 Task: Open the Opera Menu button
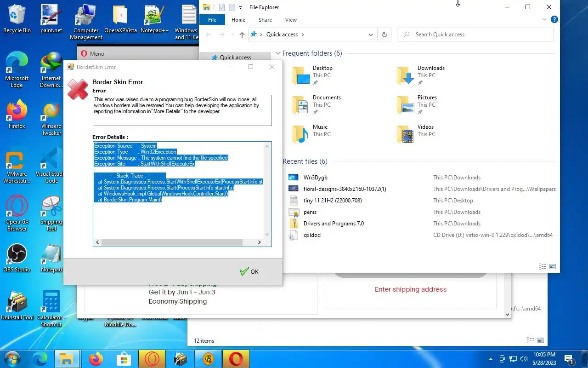(x=92, y=53)
